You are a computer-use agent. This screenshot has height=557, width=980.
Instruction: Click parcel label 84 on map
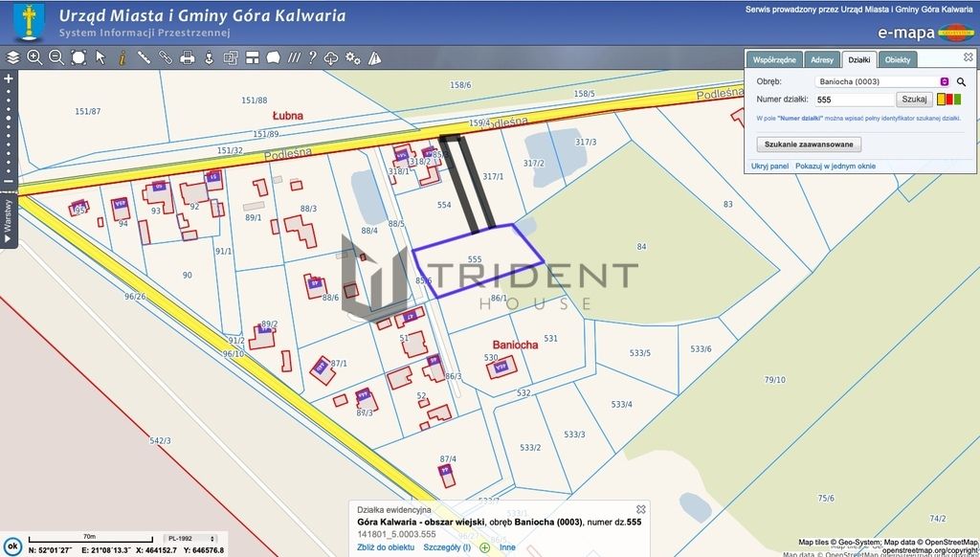click(641, 246)
